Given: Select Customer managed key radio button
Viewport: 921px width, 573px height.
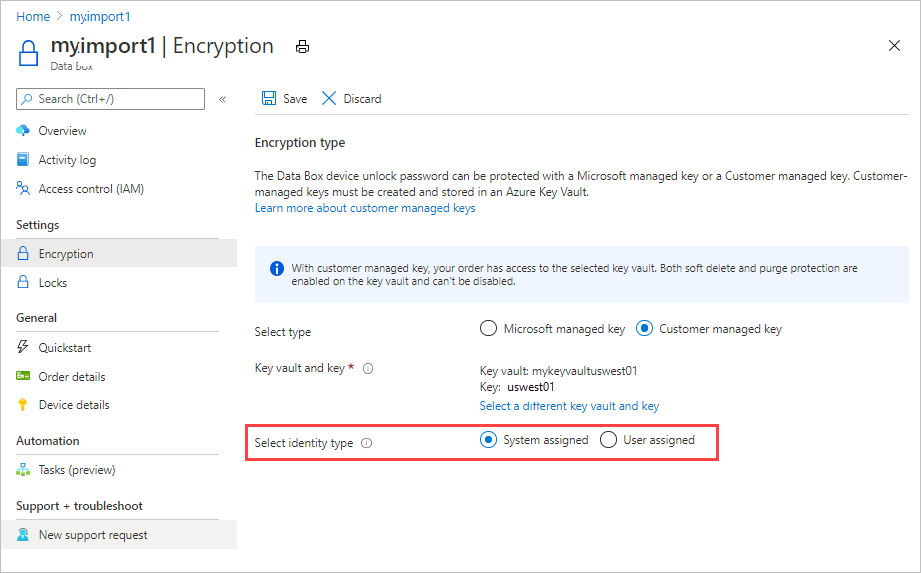Looking at the screenshot, I should click(x=644, y=328).
